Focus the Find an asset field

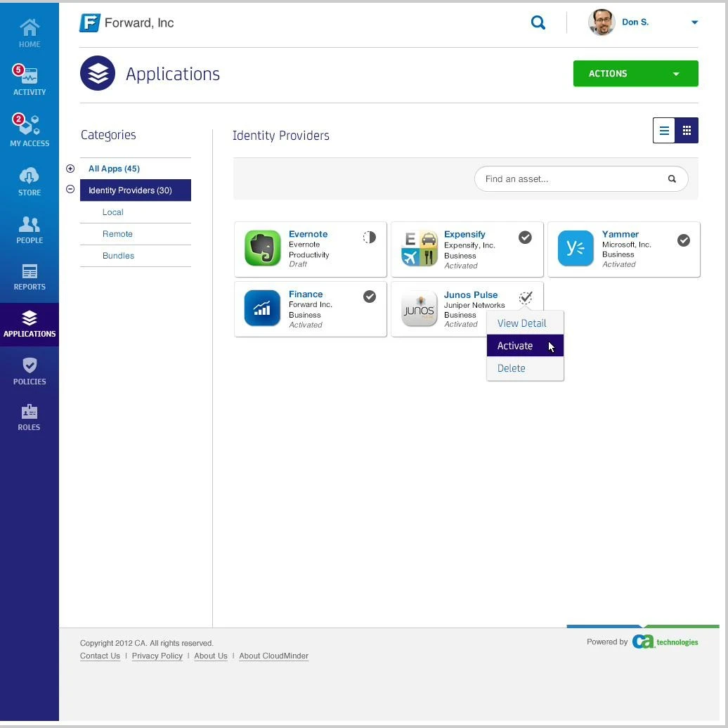(581, 178)
